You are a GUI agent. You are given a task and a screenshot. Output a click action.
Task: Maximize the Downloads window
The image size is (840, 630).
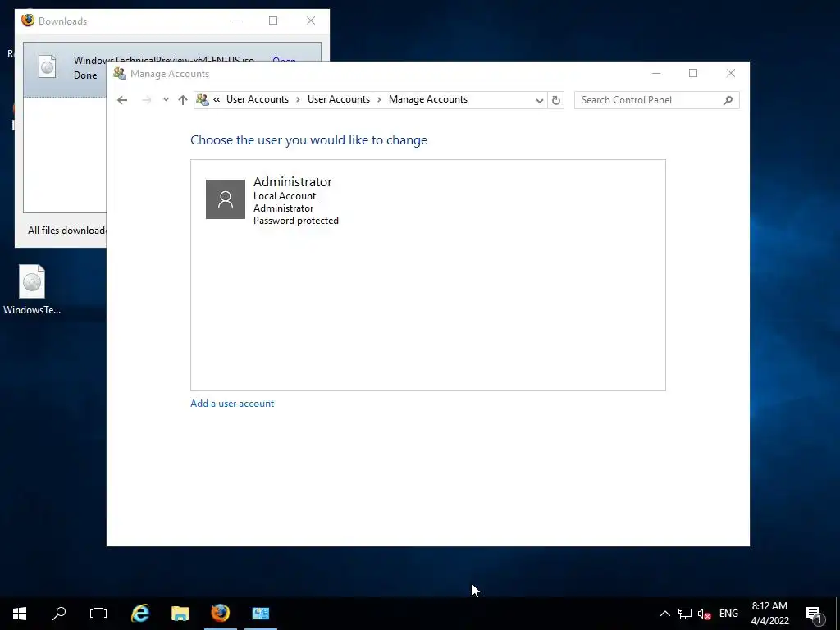point(273,21)
